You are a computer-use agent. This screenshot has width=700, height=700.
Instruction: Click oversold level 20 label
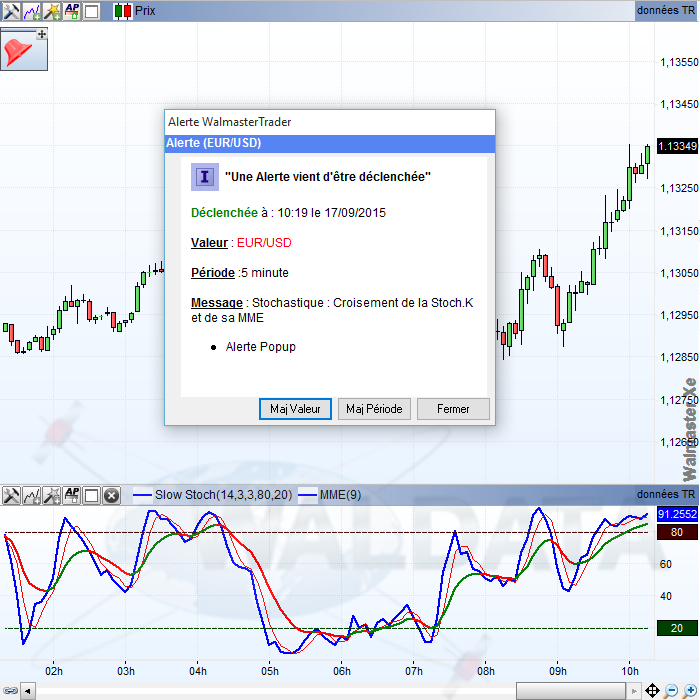(x=677, y=628)
